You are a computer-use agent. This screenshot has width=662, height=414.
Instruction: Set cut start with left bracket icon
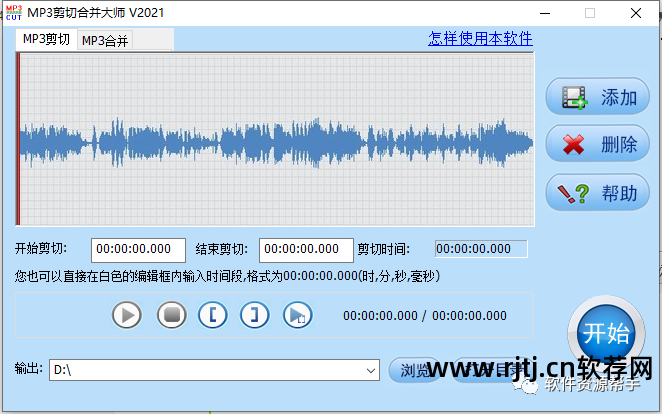tap(213, 315)
